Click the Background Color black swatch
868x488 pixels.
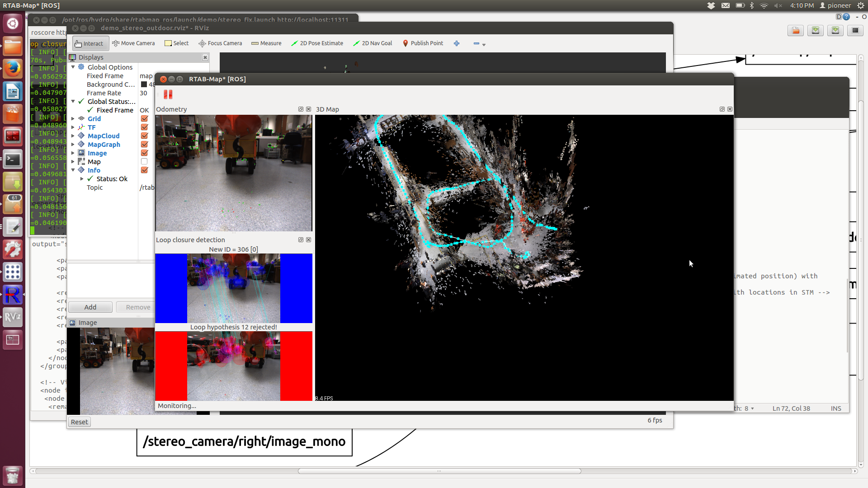(144, 84)
